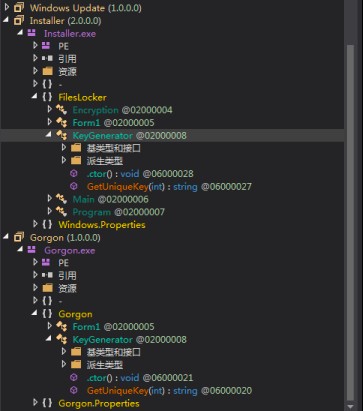Expand 基类型和接口 under Gorgon KeyGenerator
Image resolution: width=363 pixels, height=411 pixels.
pos(64,352)
